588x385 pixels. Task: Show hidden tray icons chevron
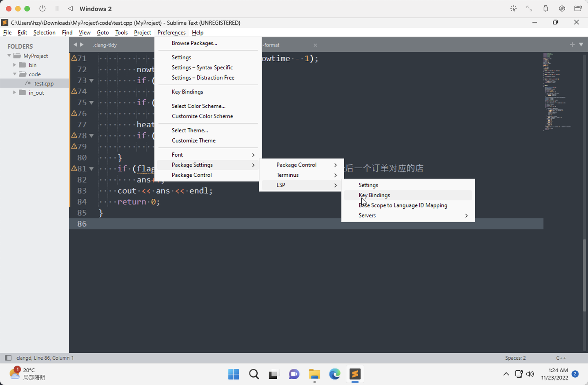[x=506, y=374]
